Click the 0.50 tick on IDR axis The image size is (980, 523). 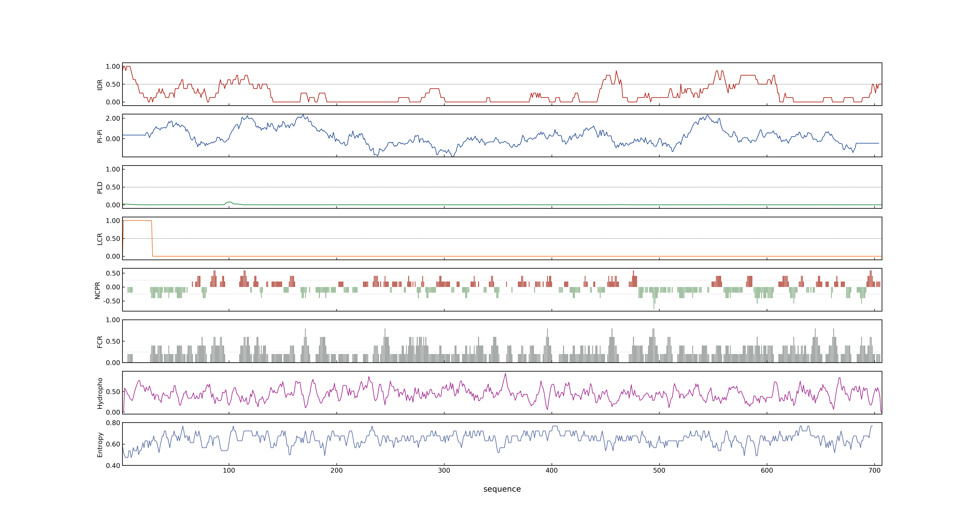pos(113,85)
